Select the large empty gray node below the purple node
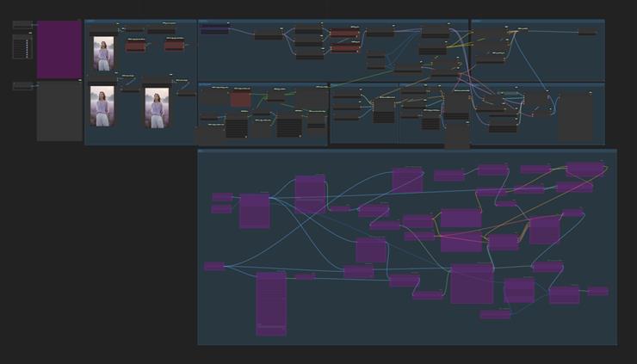Screen dimensions: 637x364 [59, 112]
